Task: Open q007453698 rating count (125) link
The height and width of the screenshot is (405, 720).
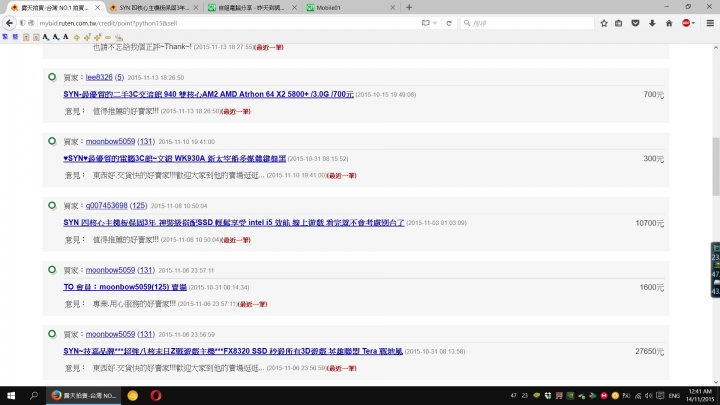Action: point(138,205)
